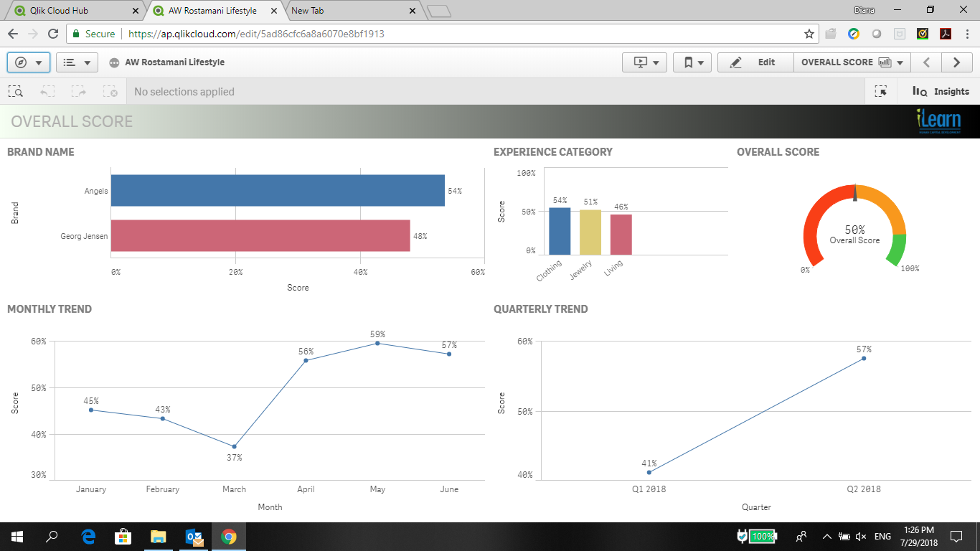980x551 pixels.
Task: Select the Angels bar in Brand Name chart
Action: pos(278,191)
